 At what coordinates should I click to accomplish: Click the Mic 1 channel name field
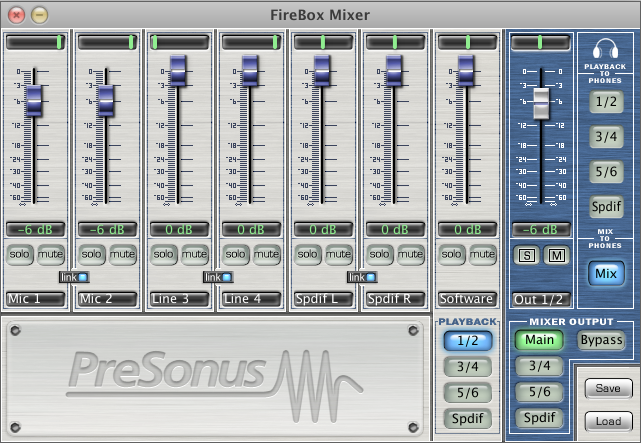(36, 299)
